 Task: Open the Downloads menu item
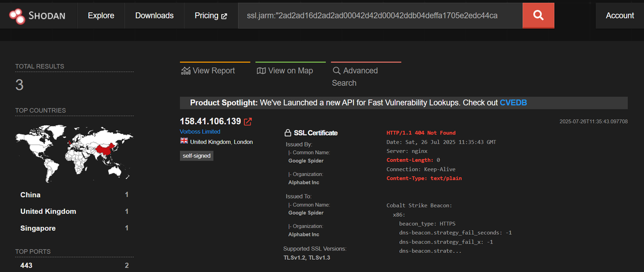coord(154,16)
